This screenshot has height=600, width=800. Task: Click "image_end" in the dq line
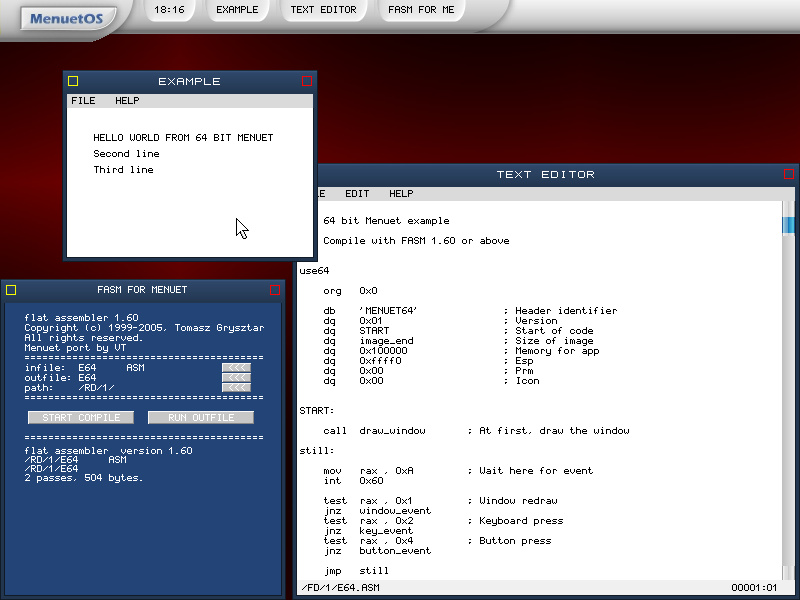[386, 341]
